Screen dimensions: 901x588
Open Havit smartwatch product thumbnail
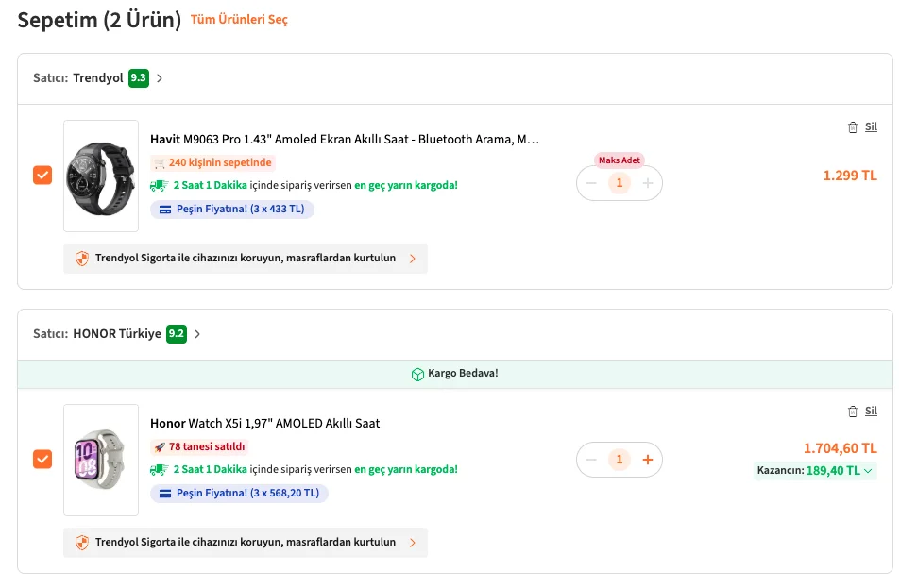(101, 176)
